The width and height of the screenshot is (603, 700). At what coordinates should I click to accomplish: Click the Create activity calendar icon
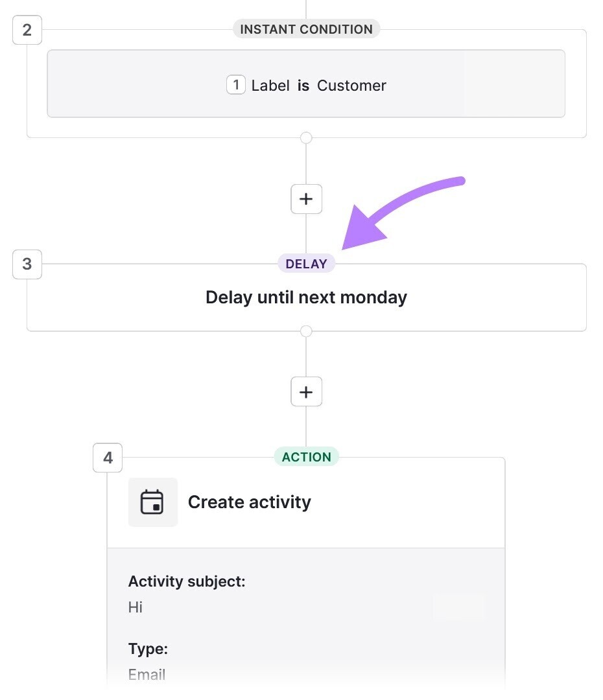coord(153,502)
